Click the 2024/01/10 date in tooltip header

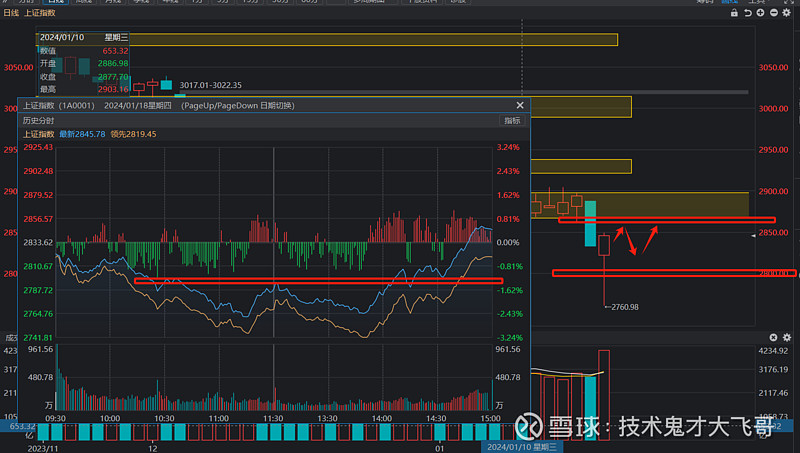(62, 37)
